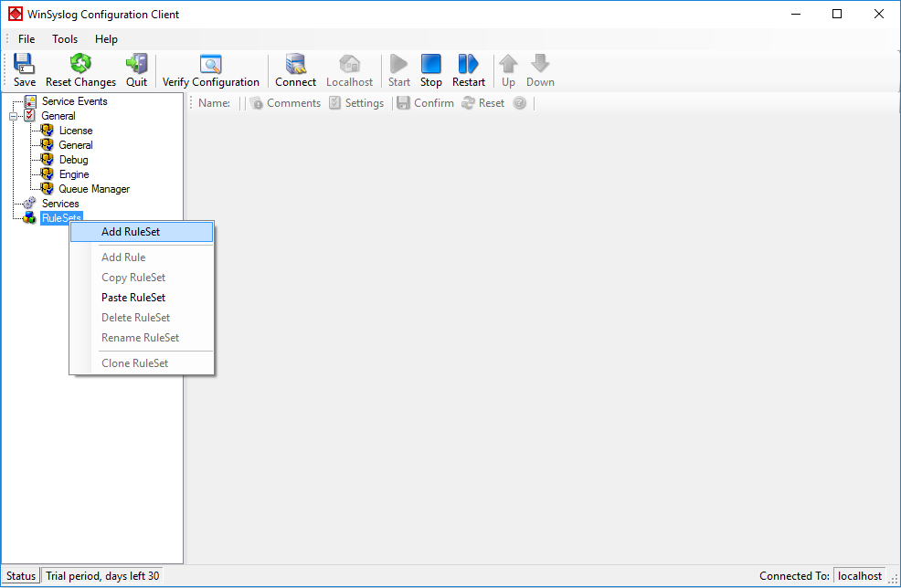Choose Add RuleSet from context menu

click(x=142, y=232)
